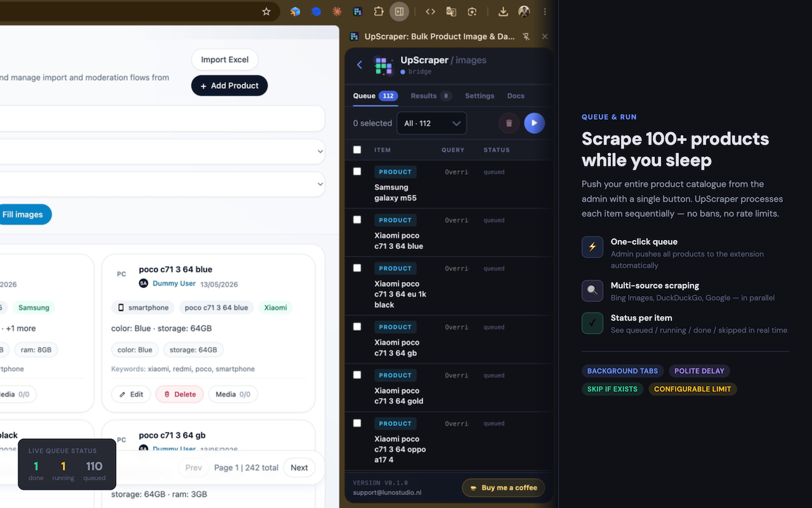
Task: Click the lightning icon beside One-click queue
Action: pyautogui.click(x=593, y=247)
